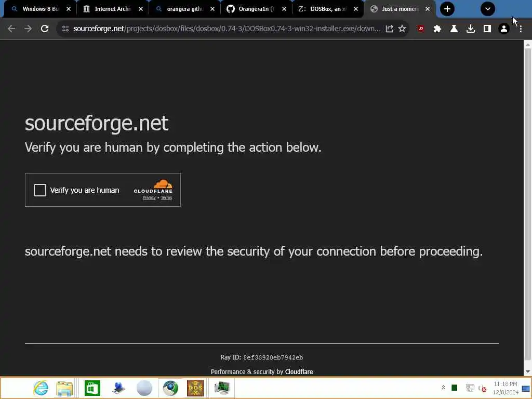Click the green tray icon
Viewport: 532px width, 399px height.
pyautogui.click(x=455, y=388)
